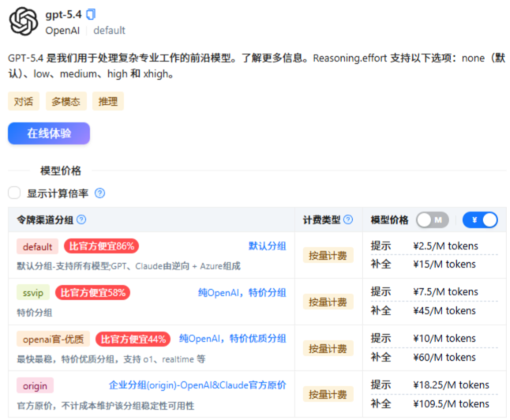Click the 官方原价，不计成本 description text
510x420 pixels.
pyautogui.click(x=106, y=406)
